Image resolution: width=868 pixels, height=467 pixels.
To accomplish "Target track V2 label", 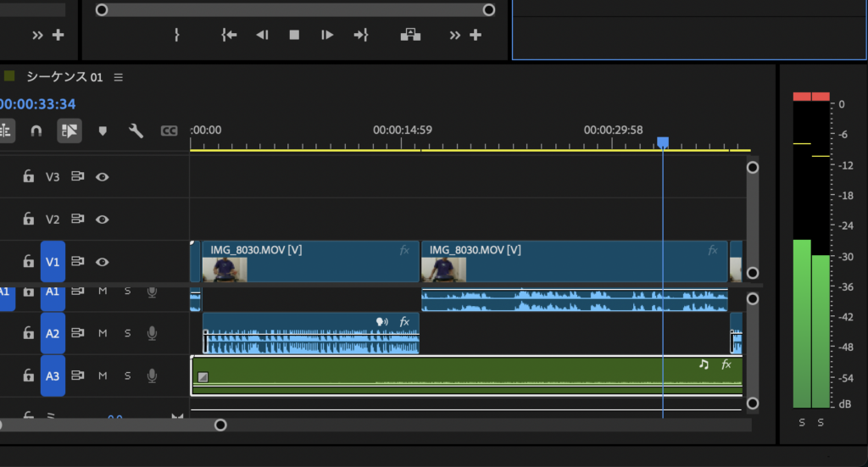I will (53, 220).
